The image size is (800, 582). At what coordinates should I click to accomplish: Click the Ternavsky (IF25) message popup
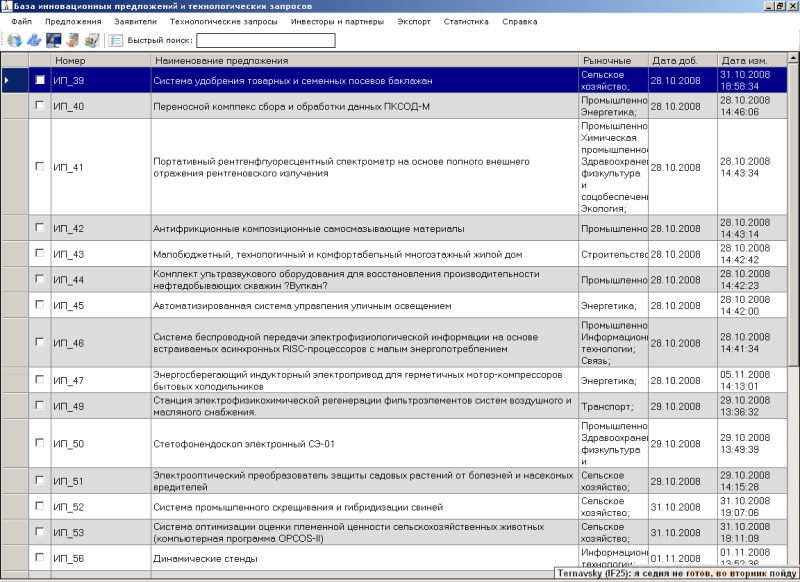677,573
